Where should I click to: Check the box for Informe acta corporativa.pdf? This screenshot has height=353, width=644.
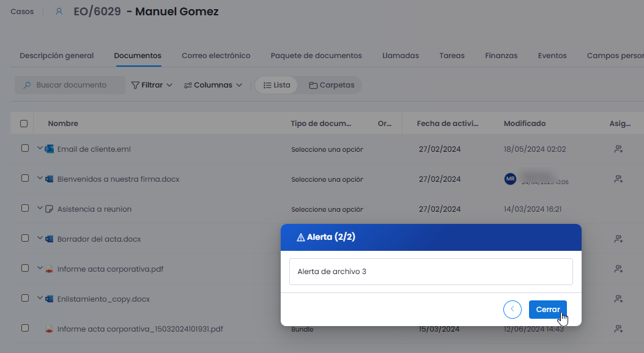(25, 268)
